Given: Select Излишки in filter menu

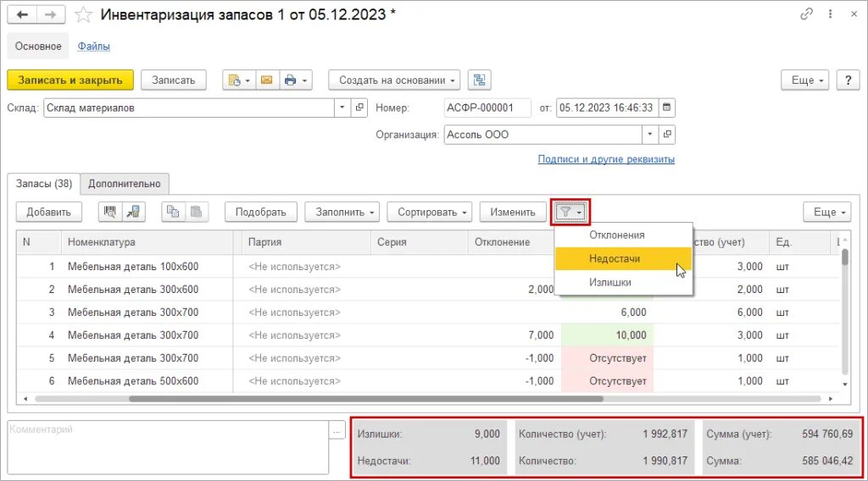Looking at the screenshot, I should (623, 283).
